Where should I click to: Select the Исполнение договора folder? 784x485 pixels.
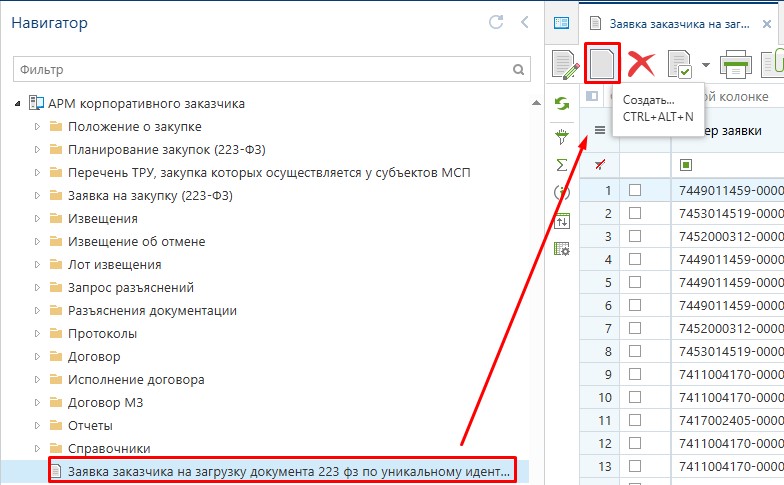[x=136, y=380]
